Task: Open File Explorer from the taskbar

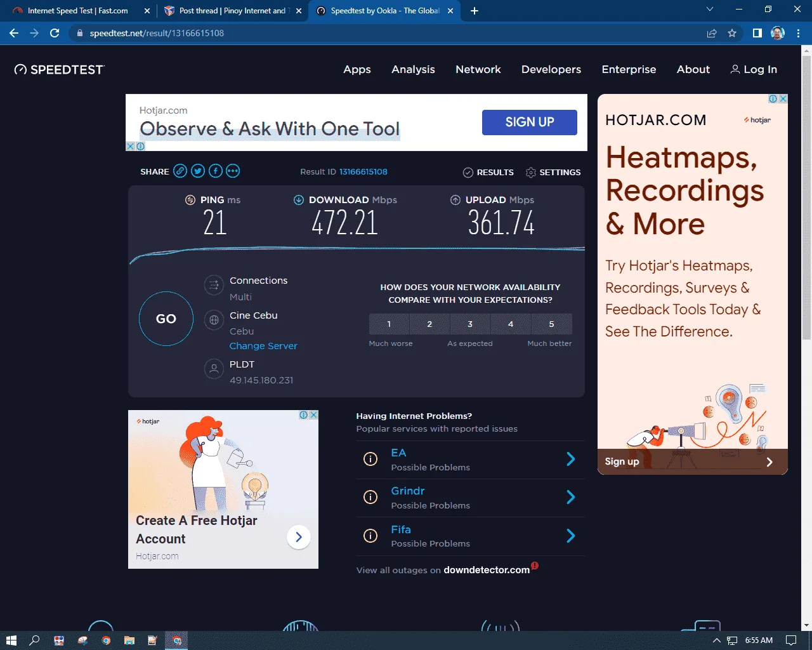Action: tap(129, 640)
